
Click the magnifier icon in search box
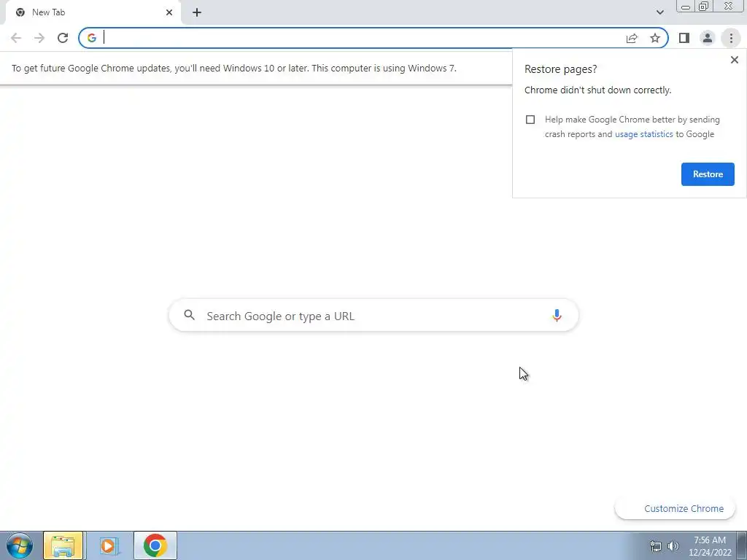click(x=190, y=315)
